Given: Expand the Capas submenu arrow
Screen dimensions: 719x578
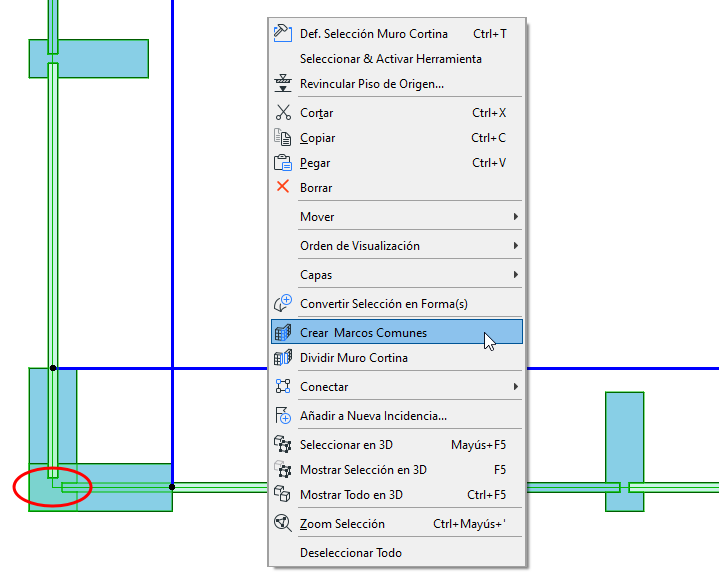Looking at the screenshot, I should (x=516, y=275).
